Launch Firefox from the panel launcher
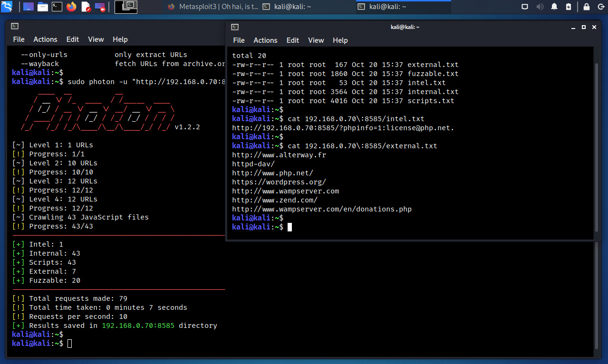Viewport: 608px width, 364px height. pyautogui.click(x=71, y=7)
